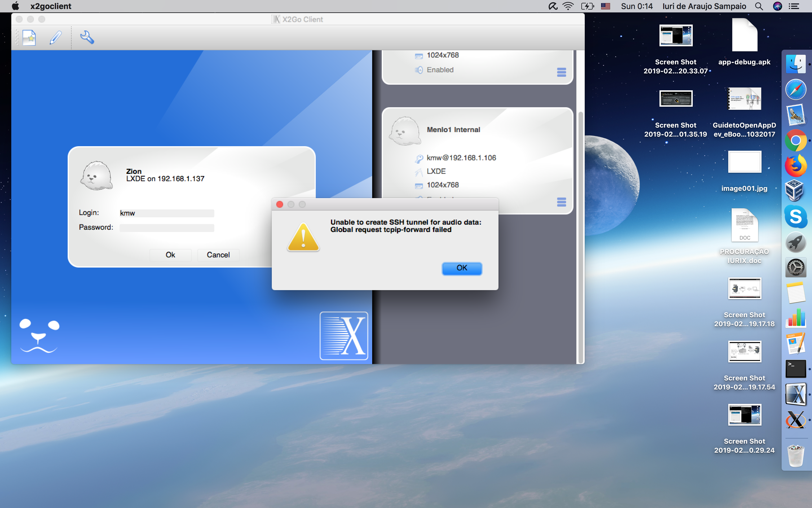Screen dimensions: 812x508
Task: Click the Enabled sound status text
Action: (x=440, y=70)
